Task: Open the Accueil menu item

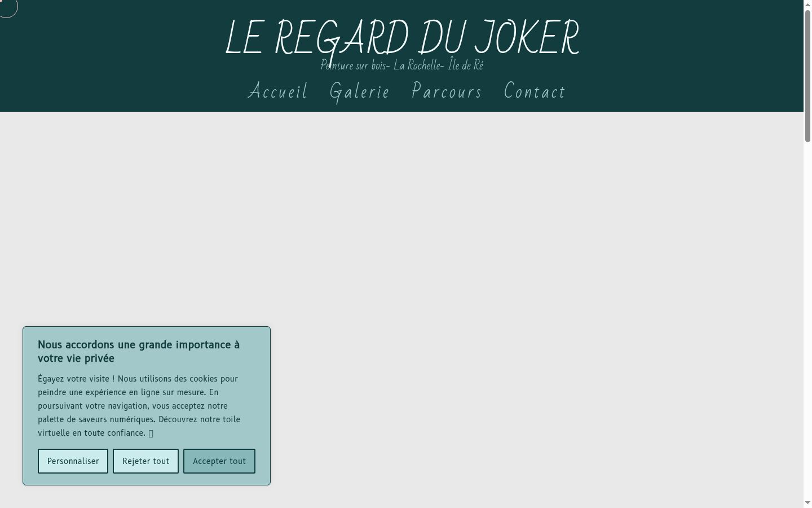Action: click(x=277, y=91)
